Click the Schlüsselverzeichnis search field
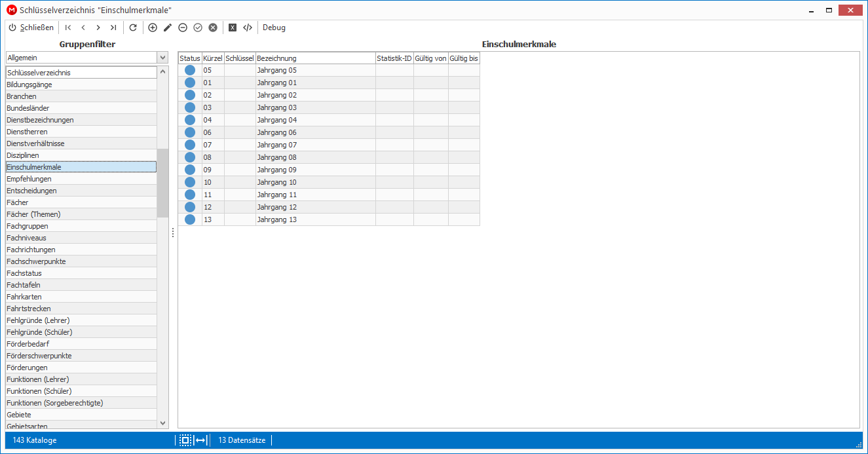Viewport: 868px width, 454px height. point(81,73)
